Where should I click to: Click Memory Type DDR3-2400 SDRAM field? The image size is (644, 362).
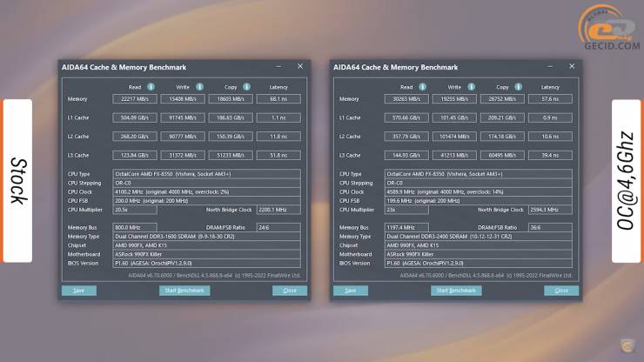[x=478, y=237]
